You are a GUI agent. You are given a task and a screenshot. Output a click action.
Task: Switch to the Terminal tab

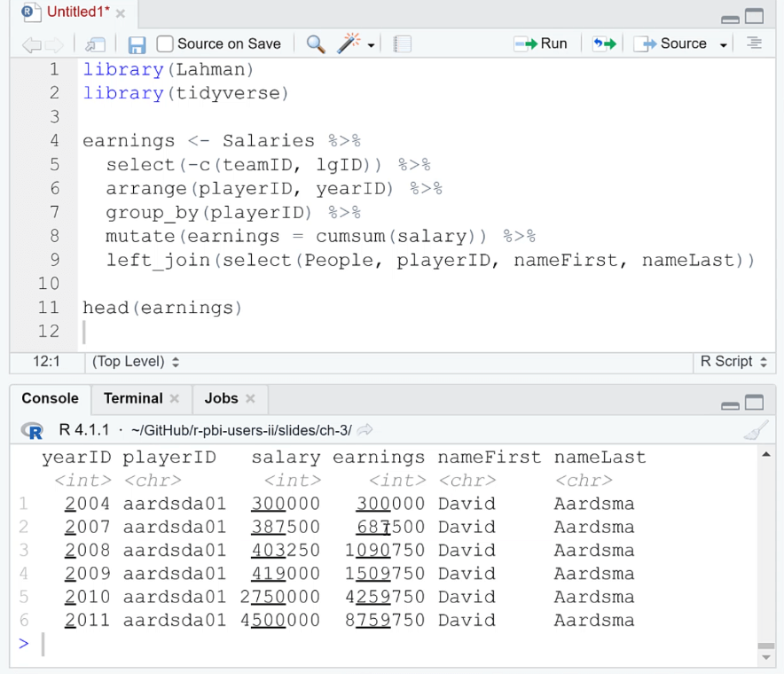133,398
